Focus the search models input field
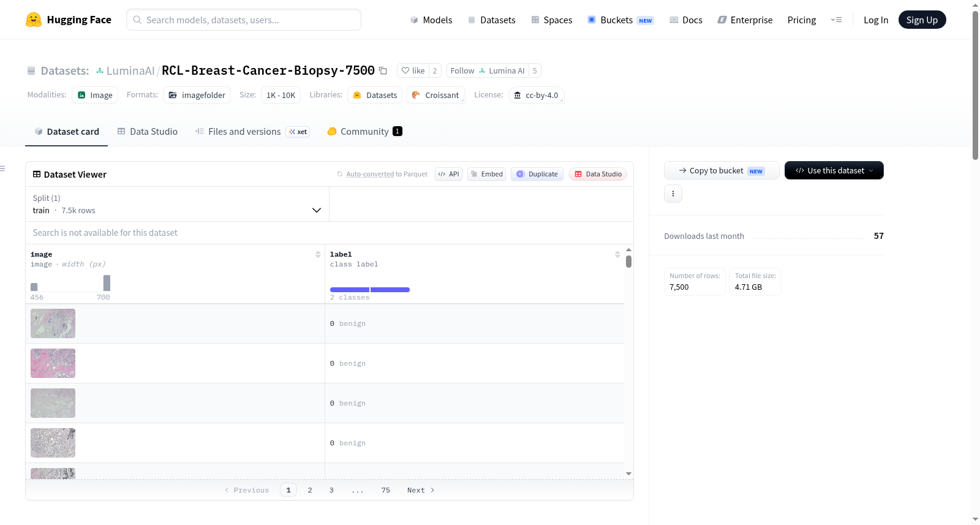 (244, 20)
